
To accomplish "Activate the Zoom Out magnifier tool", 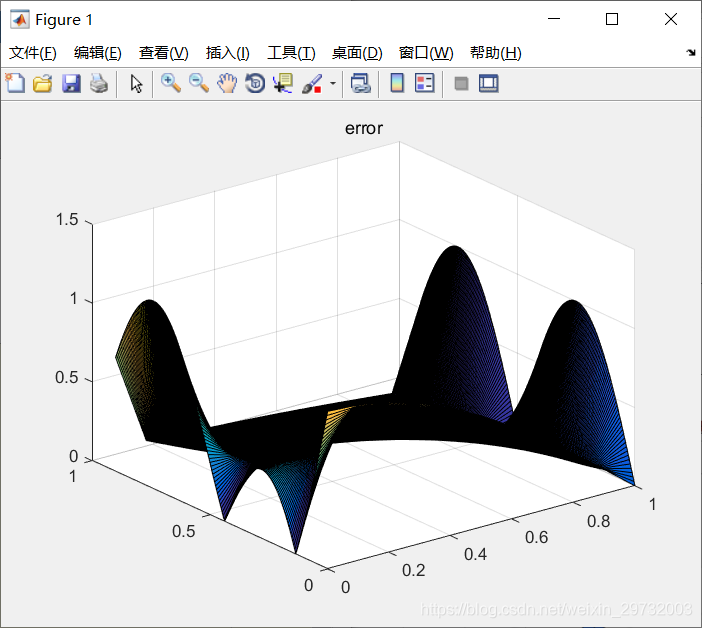I will click(199, 83).
